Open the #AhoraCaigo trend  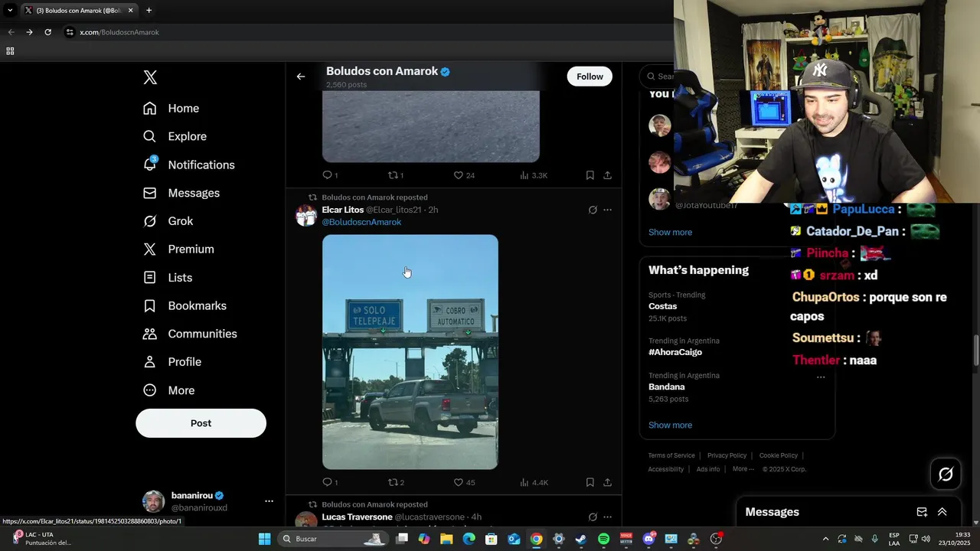[675, 352]
